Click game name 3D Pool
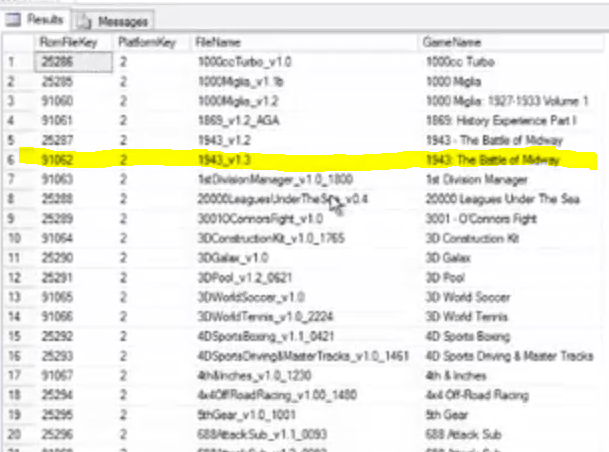This screenshot has height=452, width=609. (445, 278)
